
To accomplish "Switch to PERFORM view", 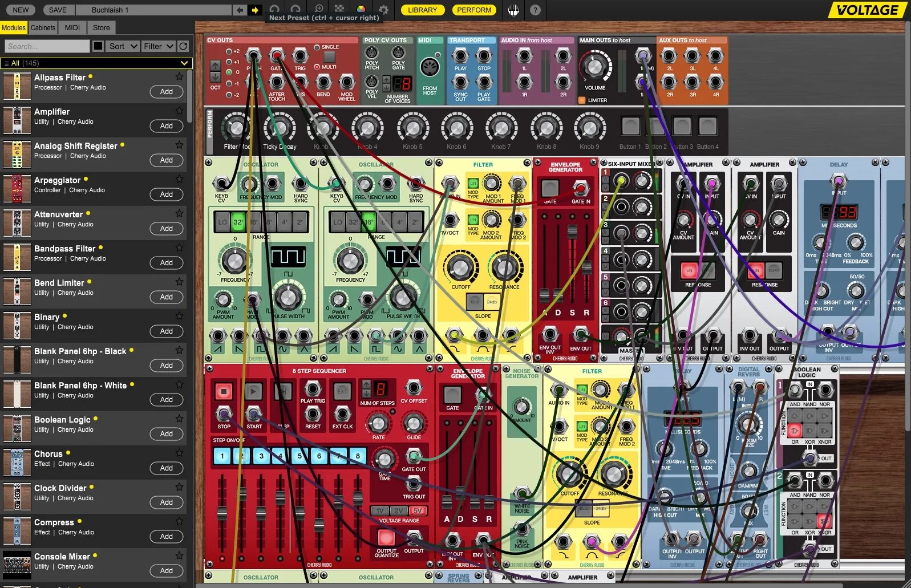I will pyautogui.click(x=474, y=10).
